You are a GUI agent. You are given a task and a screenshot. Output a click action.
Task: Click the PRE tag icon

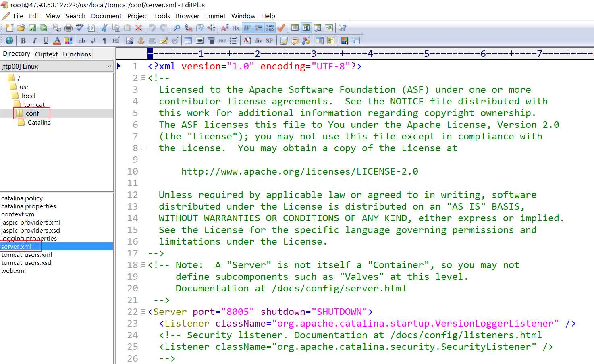tap(222, 40)
